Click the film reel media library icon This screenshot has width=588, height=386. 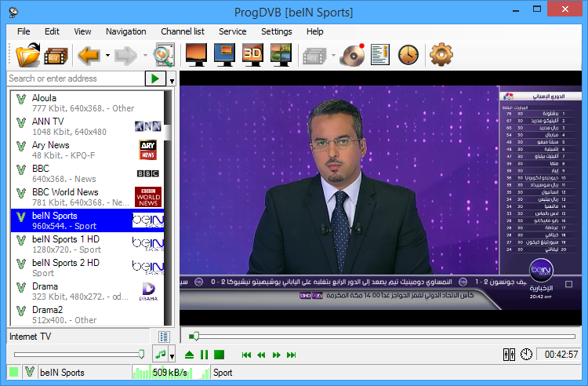point(56,56)
